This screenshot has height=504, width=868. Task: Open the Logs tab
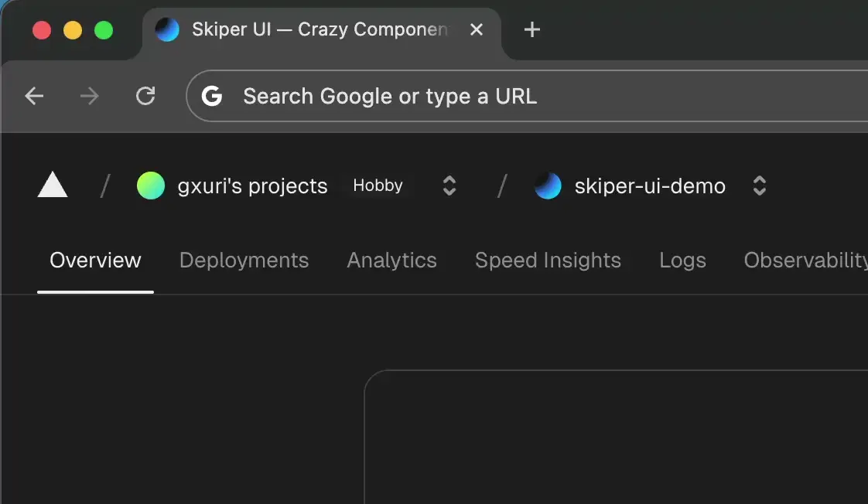click(682, 261)
